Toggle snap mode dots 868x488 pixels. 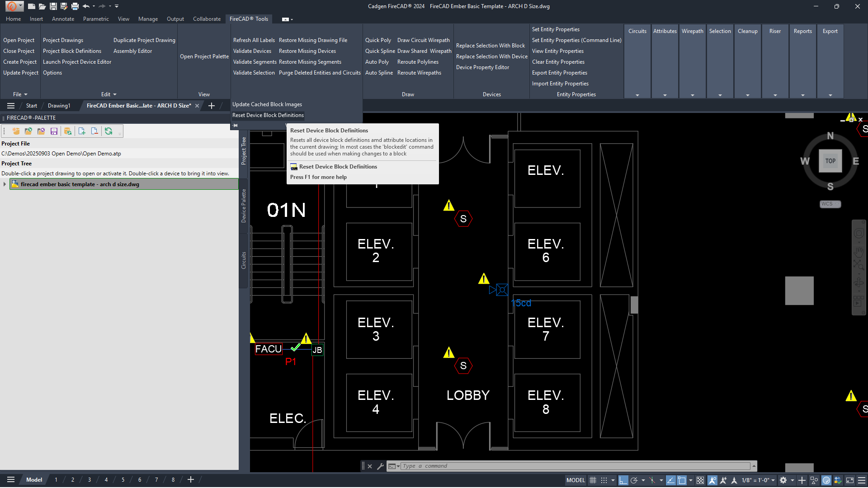604,480
